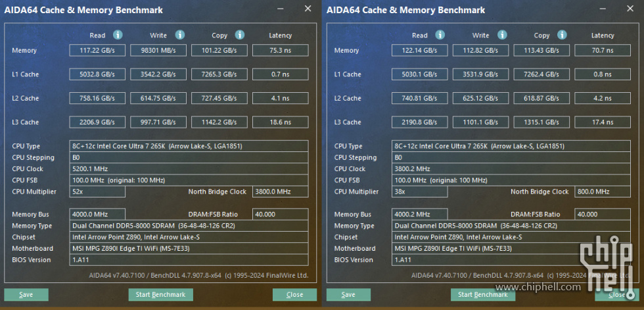Image resolution: width=644 pixels, height=310 pixels.
Task: Select Memory latency 70.7 ns
Action: point(603,51)
